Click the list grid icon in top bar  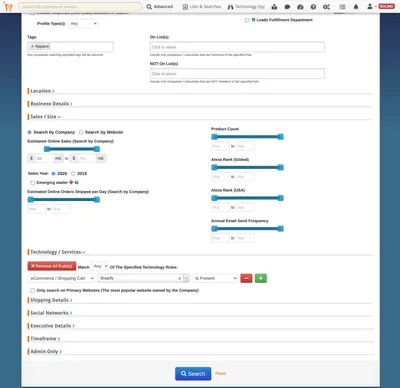(x=342, y=7)
